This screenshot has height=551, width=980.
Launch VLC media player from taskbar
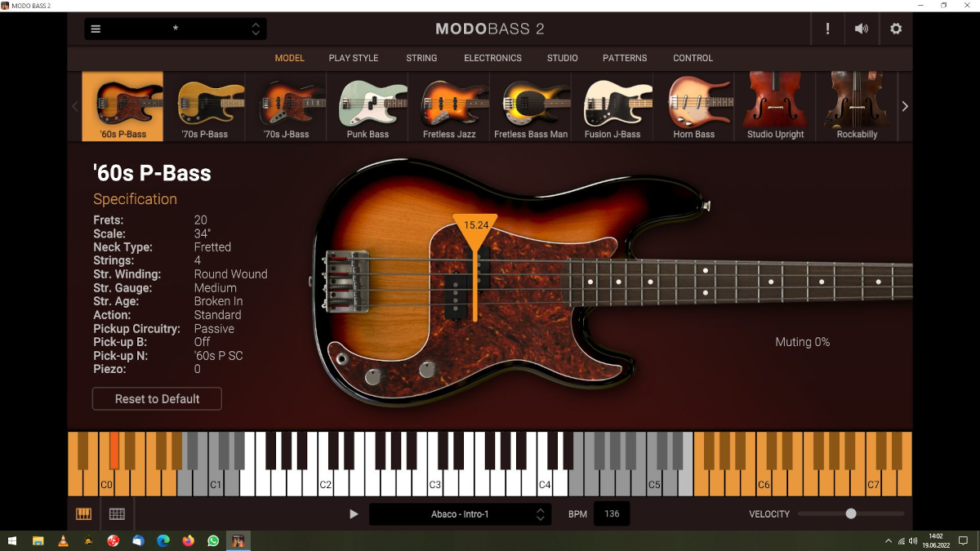[63, 540]
